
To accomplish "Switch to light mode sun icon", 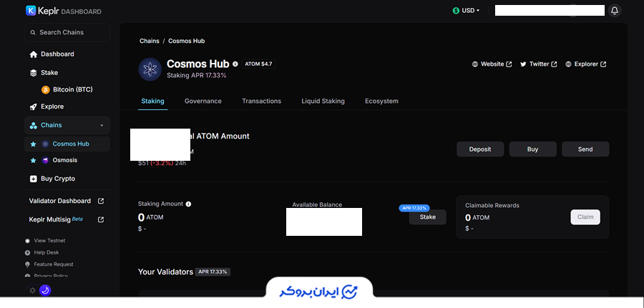I will [x=31, y=290].
